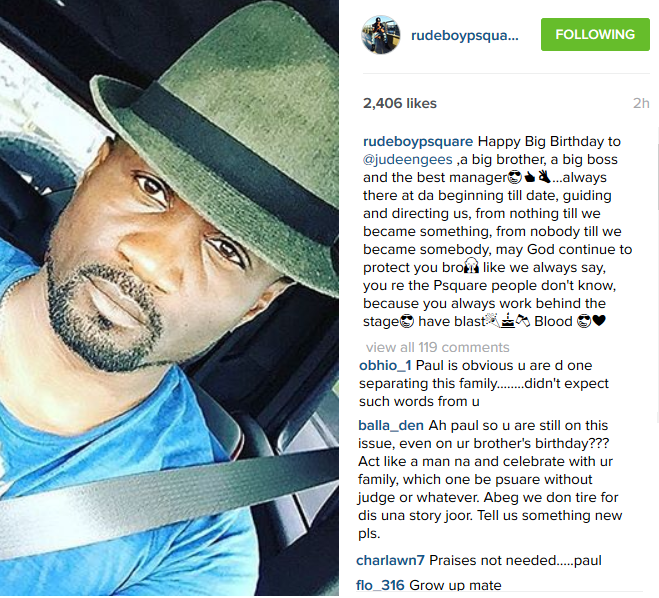Click the black heart emoji in caption
This screenshot has height=598, width=659.
tap(599, 321)
